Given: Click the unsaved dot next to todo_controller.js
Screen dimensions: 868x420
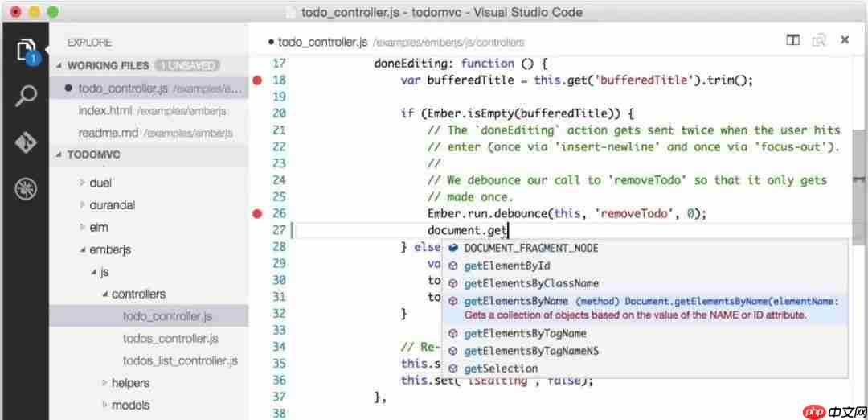Looking at the screenshot, I should [x=69, y=89].
